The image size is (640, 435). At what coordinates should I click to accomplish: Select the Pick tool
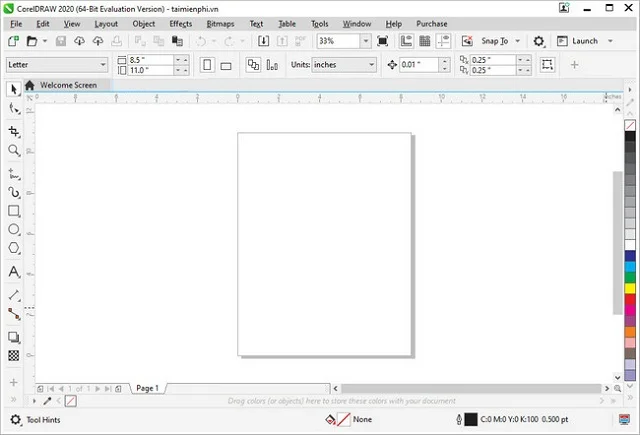point(14,89)
